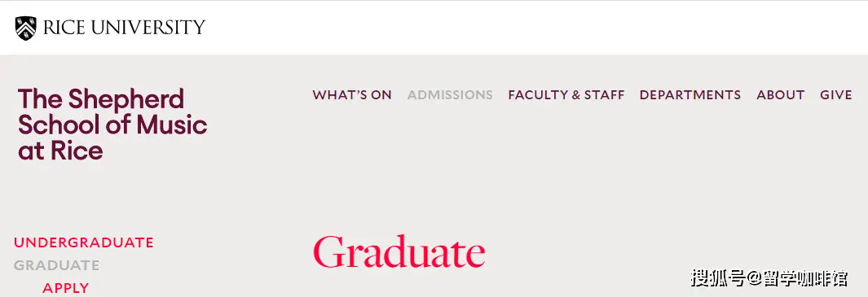Click the About menu item
Screen dimensions: 868x297
(x=781, y=95)
